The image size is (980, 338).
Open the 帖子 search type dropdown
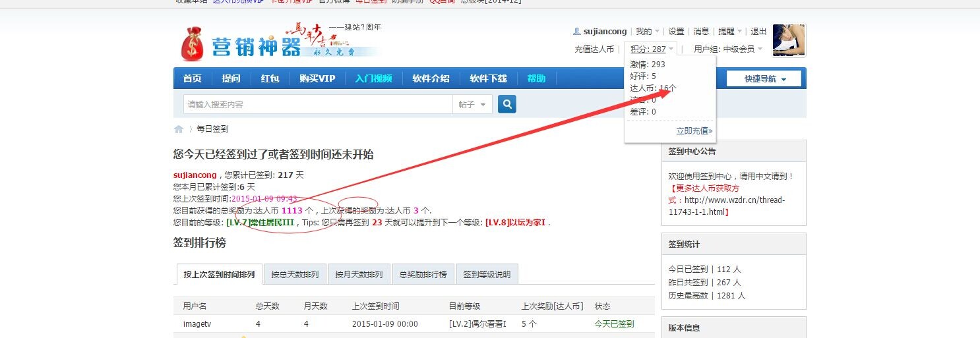pos(472,104)
